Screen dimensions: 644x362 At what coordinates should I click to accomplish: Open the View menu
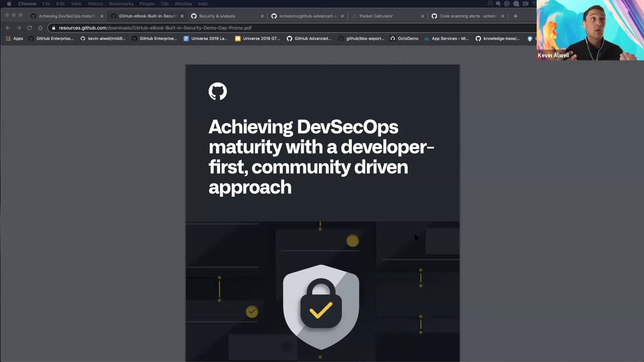pos(76,4)
